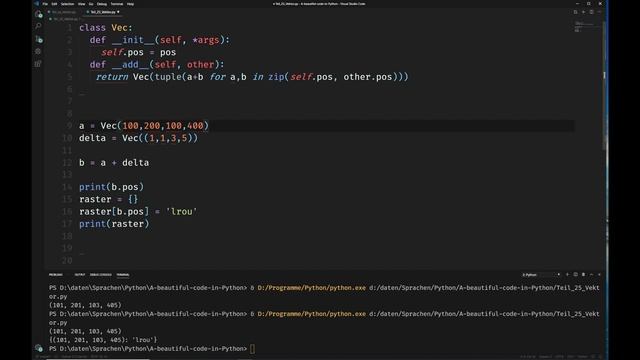The image size is (640, 360).
Task: Switch to the DEBUG CONSOLE panel tab
Action: (100, 275)
